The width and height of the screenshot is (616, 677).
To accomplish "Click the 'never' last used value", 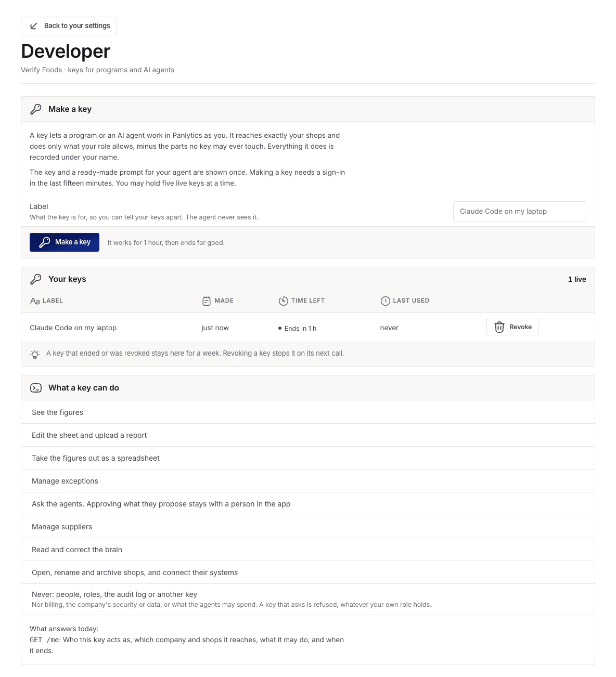I will pos(389,328).
